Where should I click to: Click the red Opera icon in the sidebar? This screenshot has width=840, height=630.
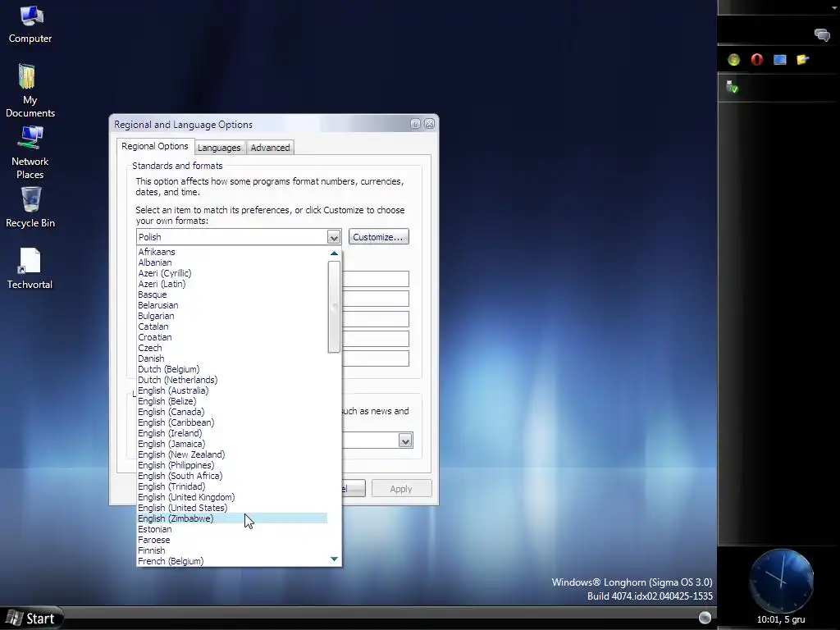756,59
